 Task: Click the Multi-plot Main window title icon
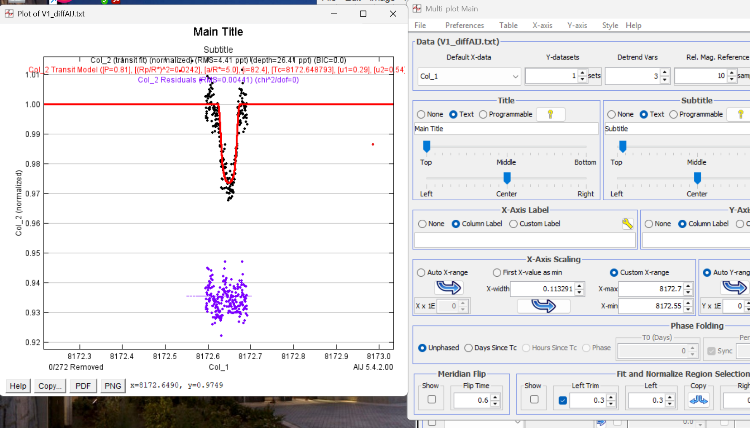pyautogui.click(x=417, y=8)
